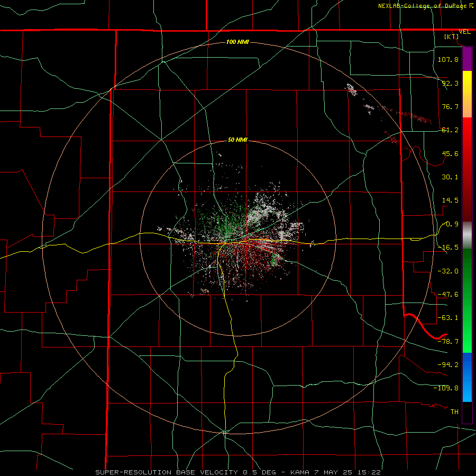Click the -94.2 velocity scale value

point(448,364)
